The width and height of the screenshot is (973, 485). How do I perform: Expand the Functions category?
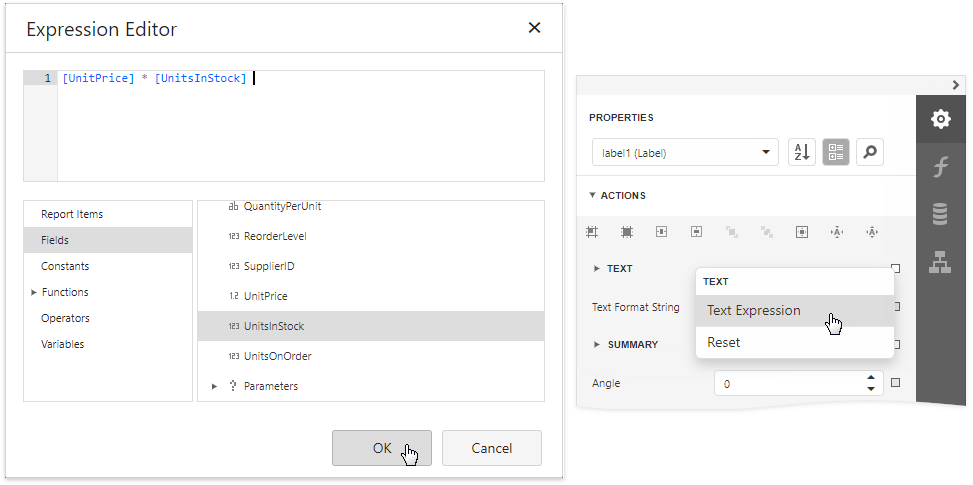tap(33, 292)
